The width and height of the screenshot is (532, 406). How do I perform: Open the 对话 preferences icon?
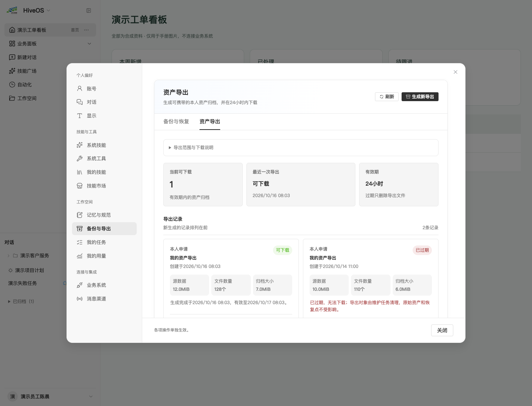[x=79, y=102]
